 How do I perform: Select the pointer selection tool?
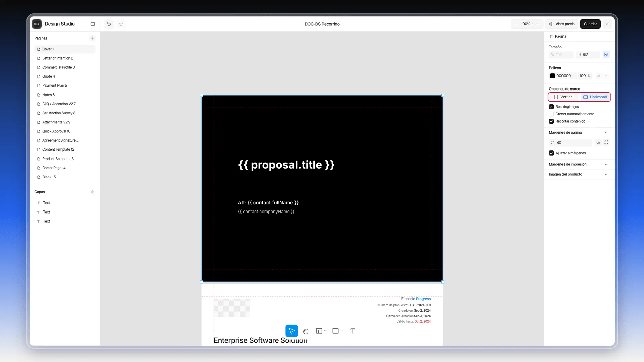coord(291,331)
